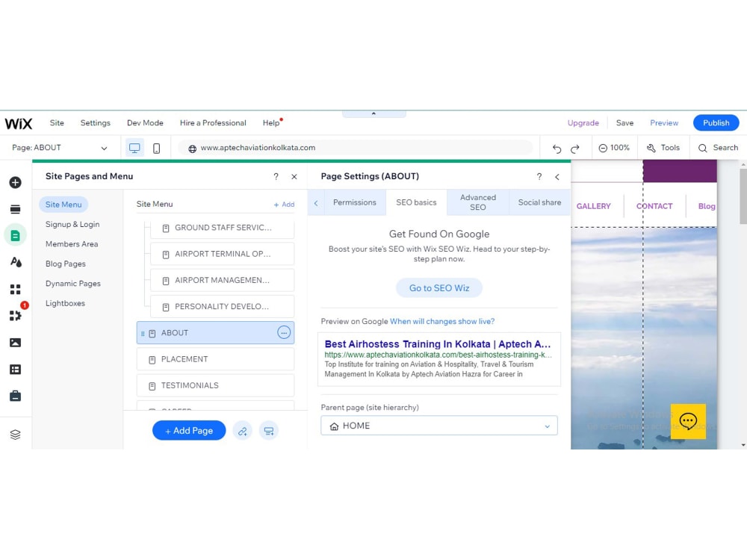Open the Menus & Pages sidebar icon
Viewport: 747px width, 560px height.
(15, 209)
